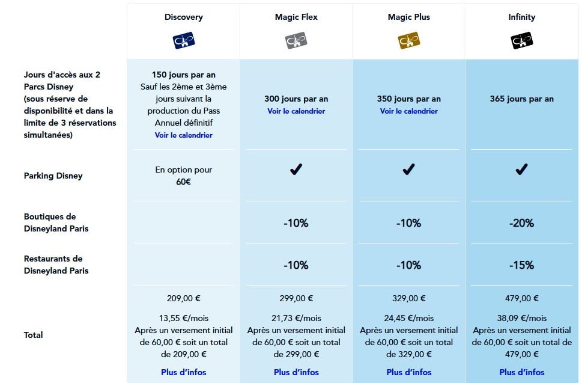Click the blue Discovery pass card icon
Viewport: 588px width, 383px height.
pos(184,41)
